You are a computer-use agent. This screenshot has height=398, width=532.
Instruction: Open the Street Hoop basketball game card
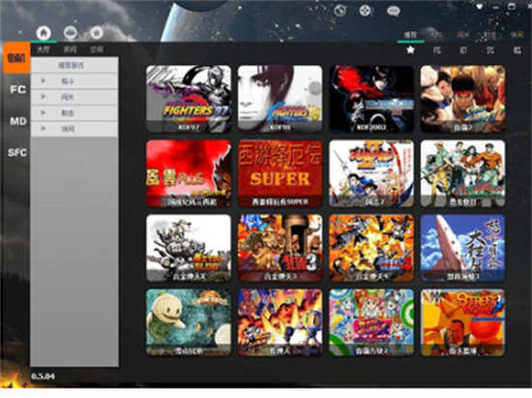coord(462,322)
